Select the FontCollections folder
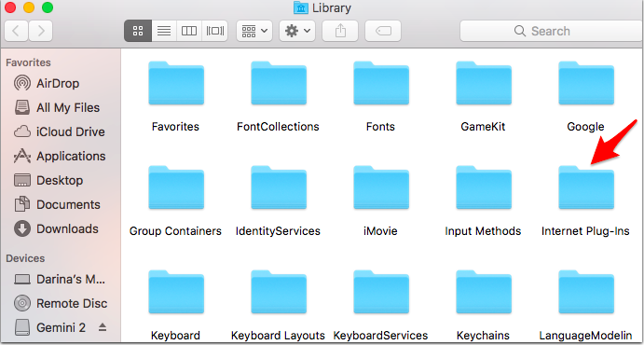This screenshot has width=644, height=345. click(x=279, y=83)
